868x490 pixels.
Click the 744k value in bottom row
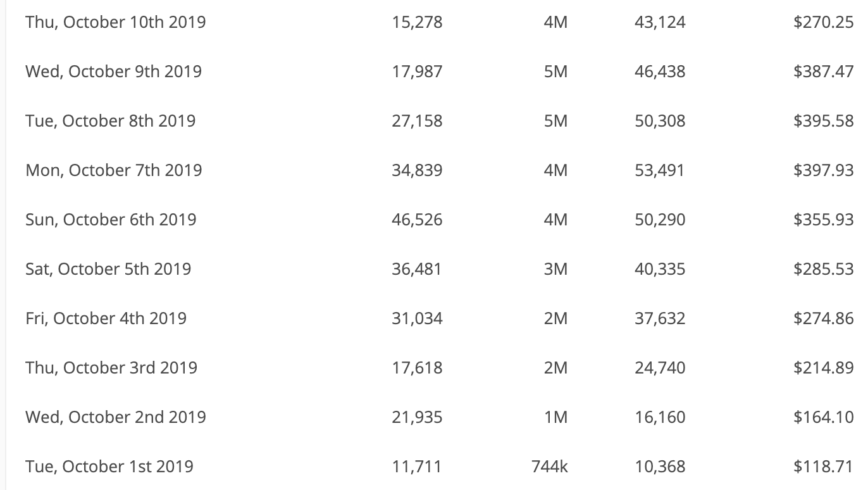click(550, 467)
